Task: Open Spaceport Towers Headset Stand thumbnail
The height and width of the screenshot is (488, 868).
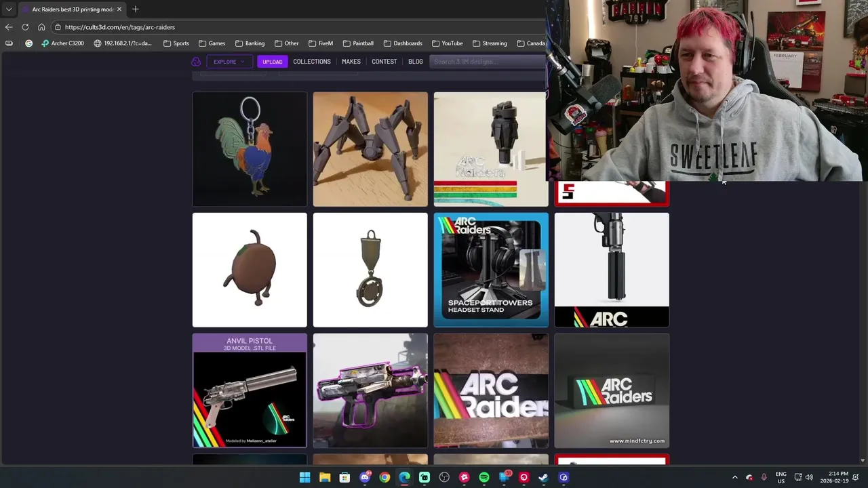Action: click(491, 270)
